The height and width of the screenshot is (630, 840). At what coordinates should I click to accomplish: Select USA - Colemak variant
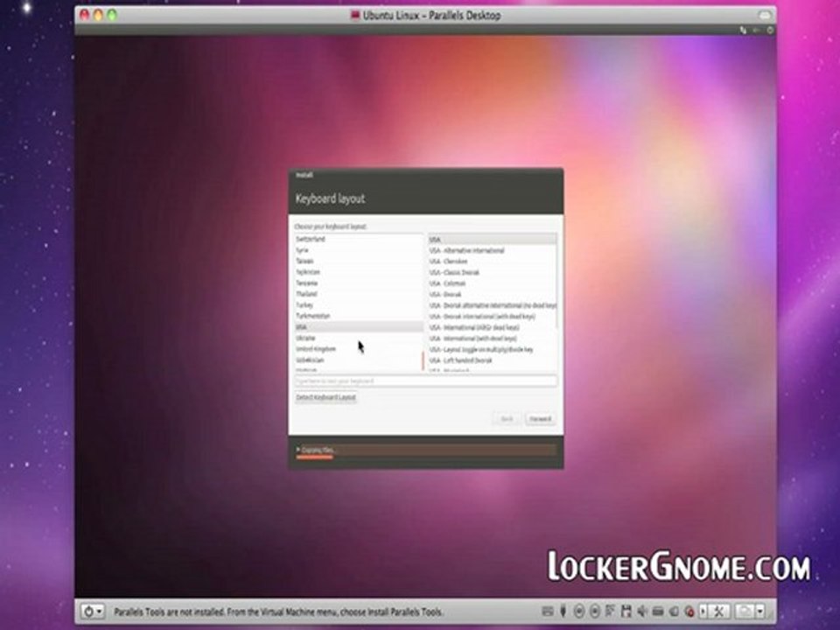coord(492,283)
